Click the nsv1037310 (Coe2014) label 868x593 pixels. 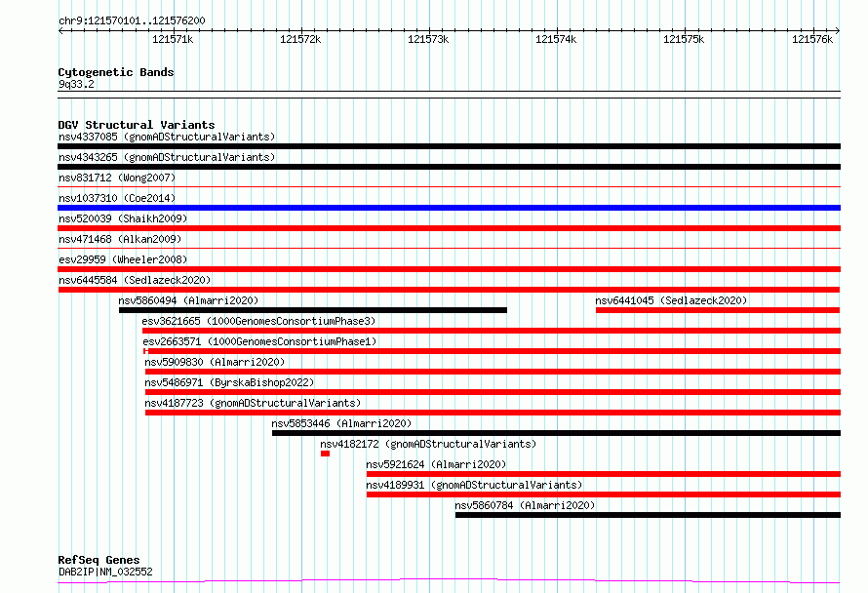click(117, 198)
